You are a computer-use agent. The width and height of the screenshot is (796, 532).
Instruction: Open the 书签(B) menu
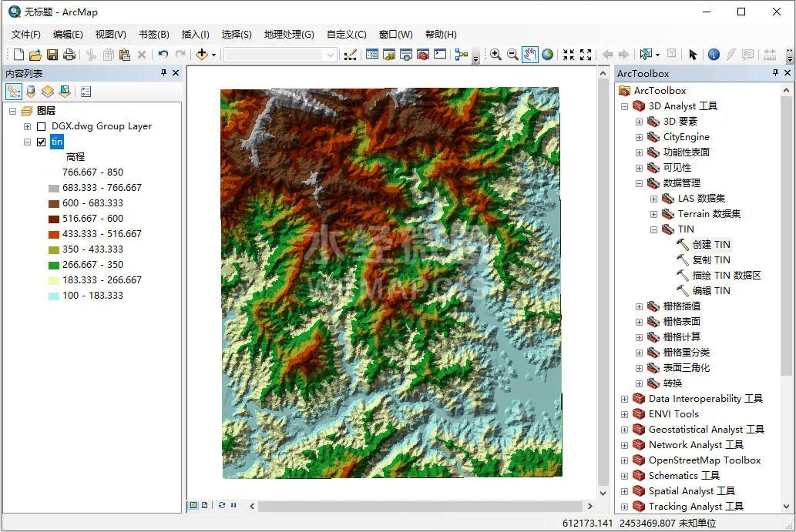click(x=153, y=34)
